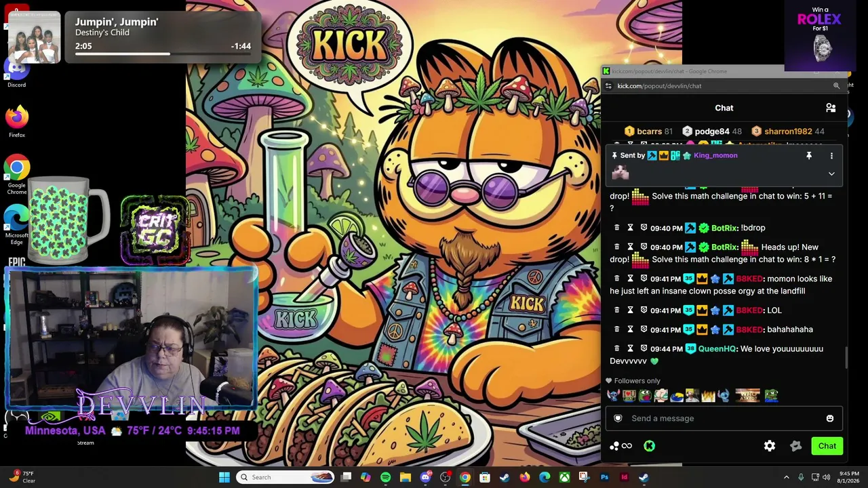Click the taskbar Search box
Image resolution: width=868 pixels, height=488 pixels.
pyautogui.click(x=285, y=477)
